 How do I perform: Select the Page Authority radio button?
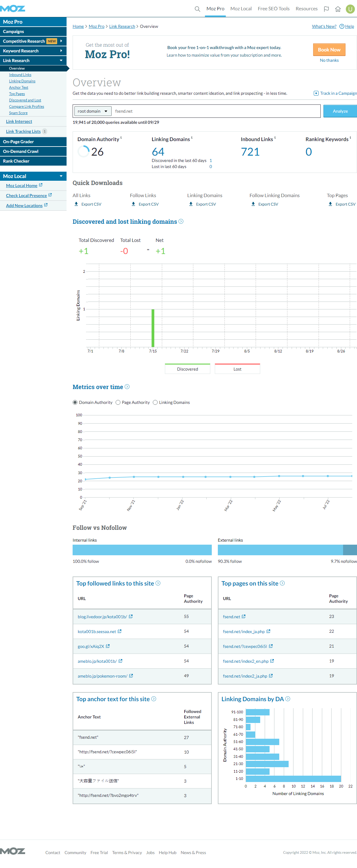tap(118, 402)
